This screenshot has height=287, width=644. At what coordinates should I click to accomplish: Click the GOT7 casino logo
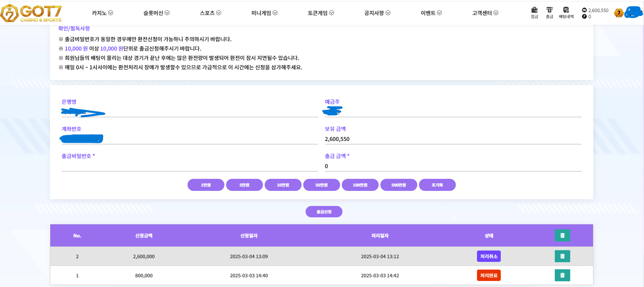[x=31, y=13]
